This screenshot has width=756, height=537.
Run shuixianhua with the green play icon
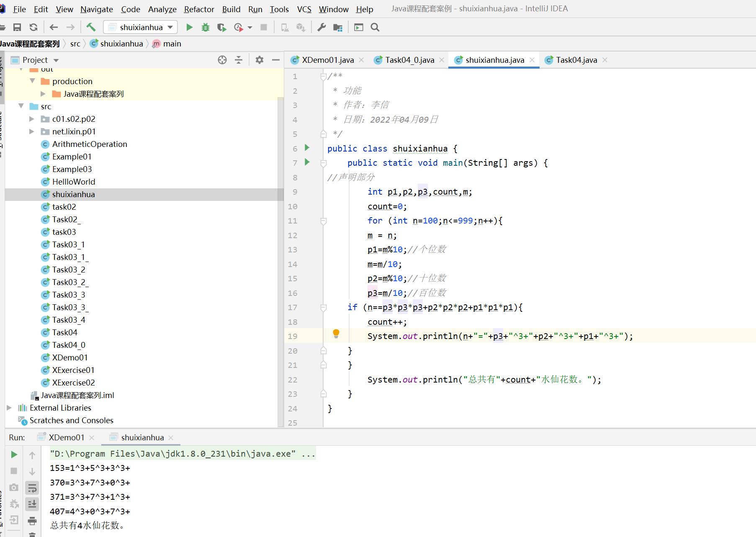[189, 27]
